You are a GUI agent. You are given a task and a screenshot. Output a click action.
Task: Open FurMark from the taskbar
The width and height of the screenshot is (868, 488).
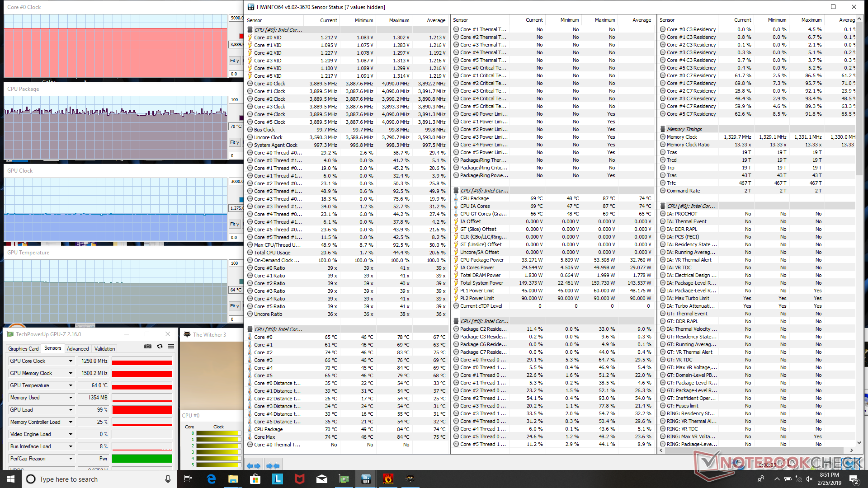388,479
